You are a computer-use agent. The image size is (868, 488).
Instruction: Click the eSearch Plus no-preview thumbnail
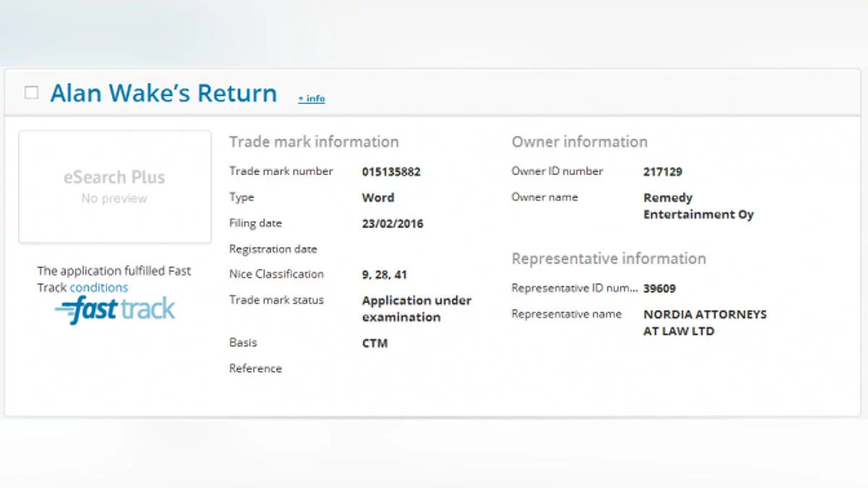pyautogui.click(x=115, y=187)
